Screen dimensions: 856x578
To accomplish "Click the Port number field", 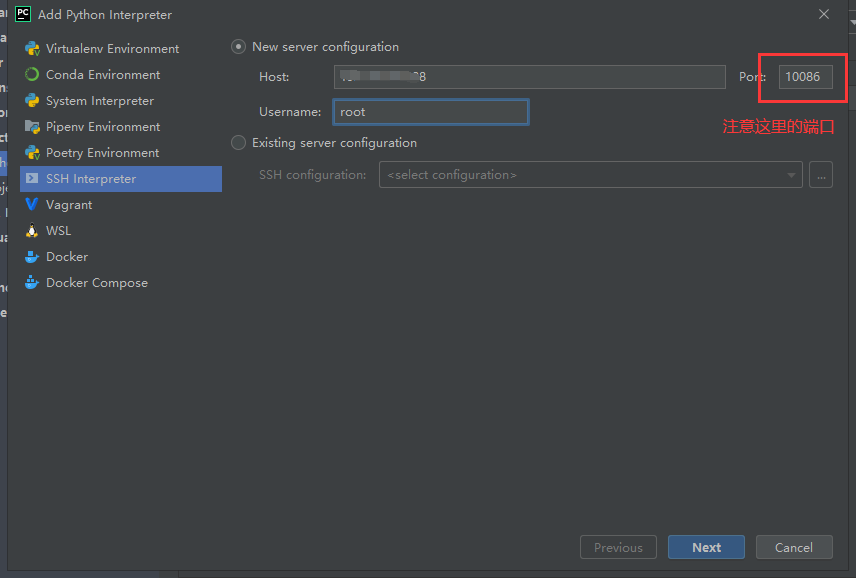I will click(805, 77).
